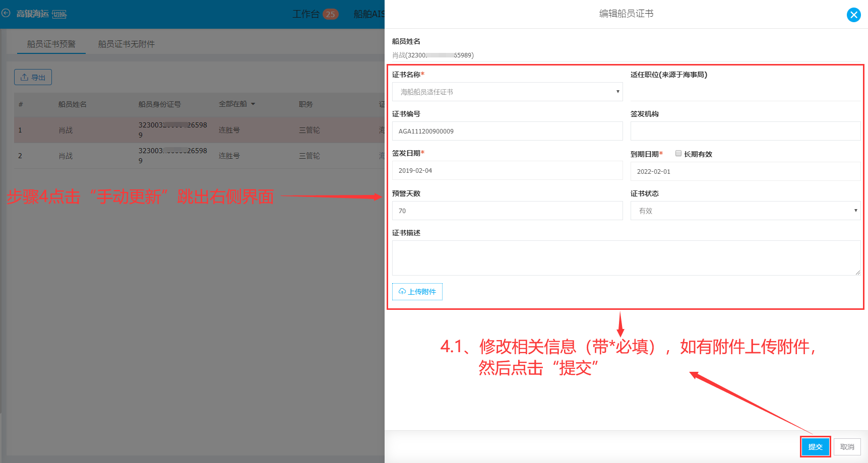Image resolution: width=868 pixels, height=463 pixels.
Task: Select row 2 crew name 肖战
Action: pos(66,156)
